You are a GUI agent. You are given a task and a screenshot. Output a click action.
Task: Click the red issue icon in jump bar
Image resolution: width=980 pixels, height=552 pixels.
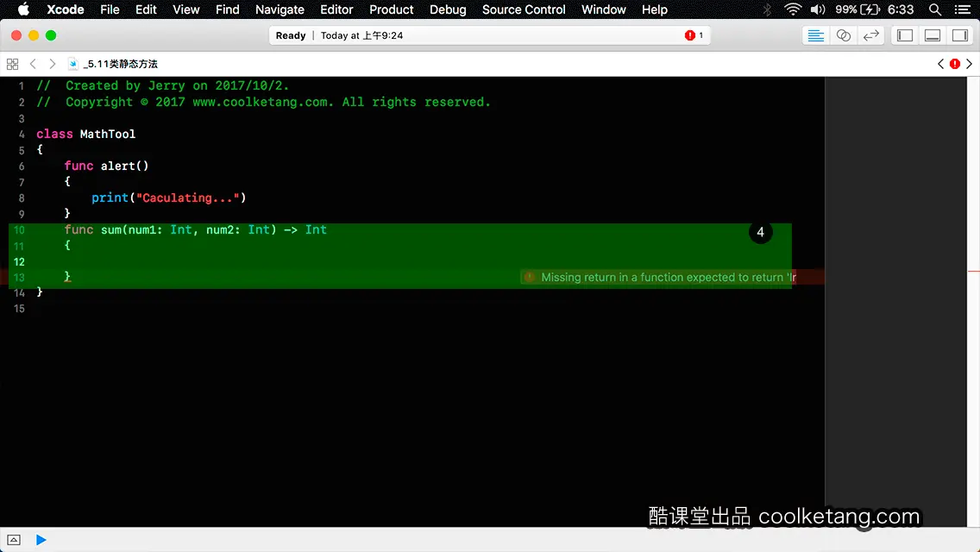click(x=955, y=64)
